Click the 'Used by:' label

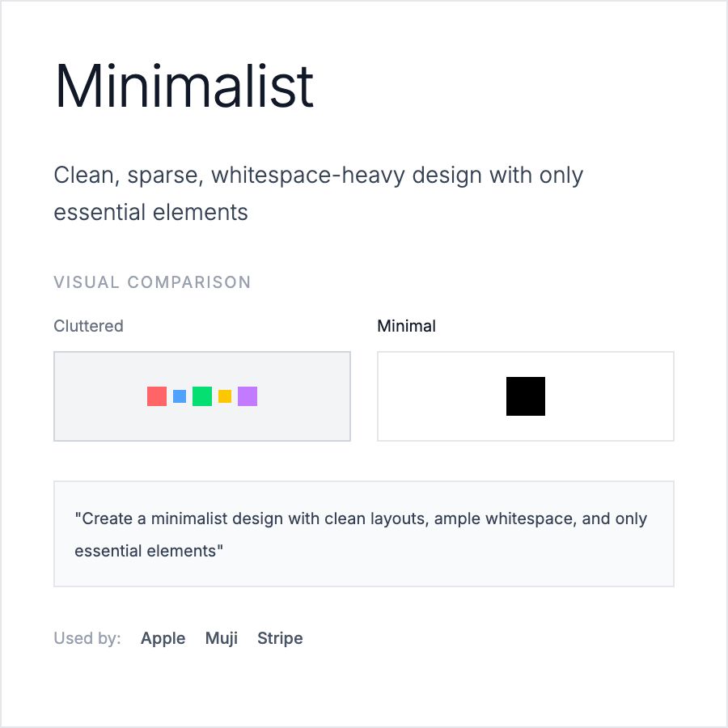click(x=87, y=638)
